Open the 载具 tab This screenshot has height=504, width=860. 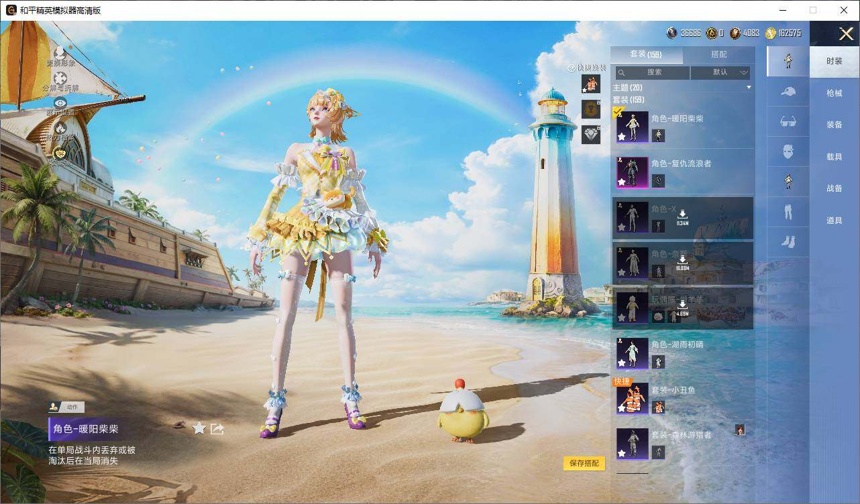(835, 157)
